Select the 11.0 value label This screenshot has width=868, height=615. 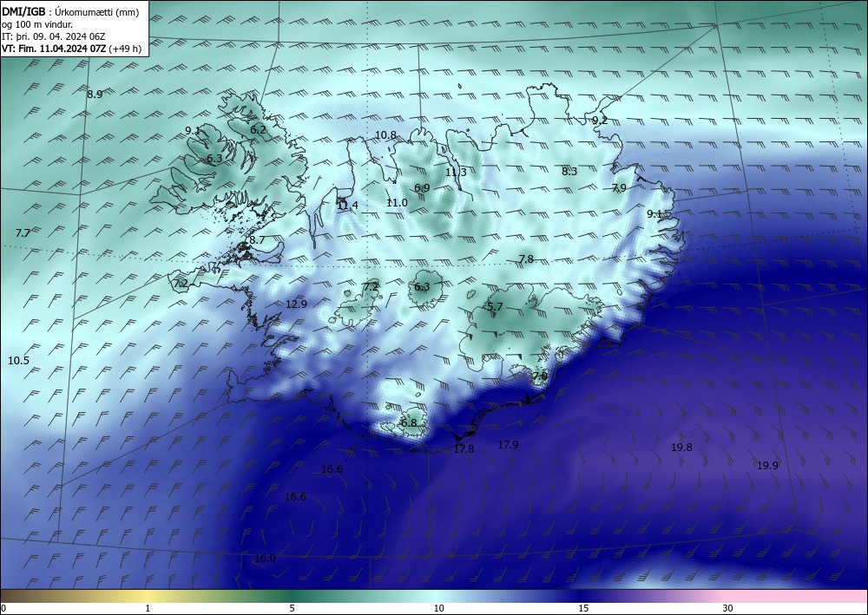[397, 203]
